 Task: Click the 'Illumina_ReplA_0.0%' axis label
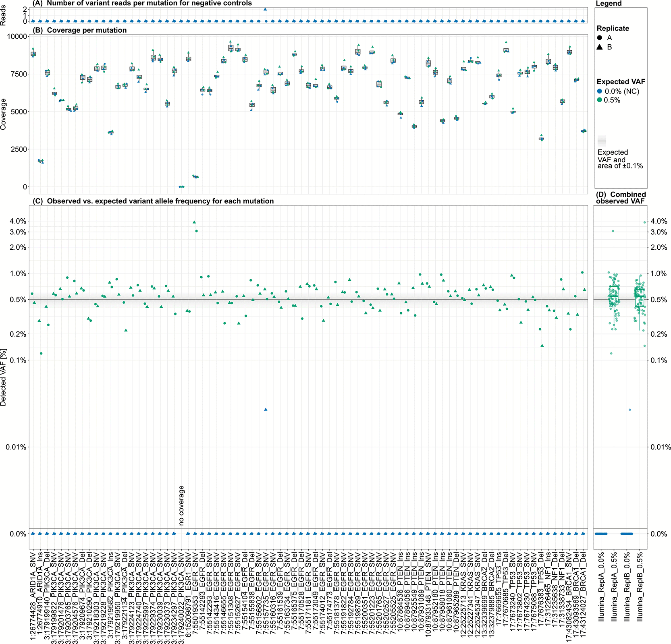point(601,587)
